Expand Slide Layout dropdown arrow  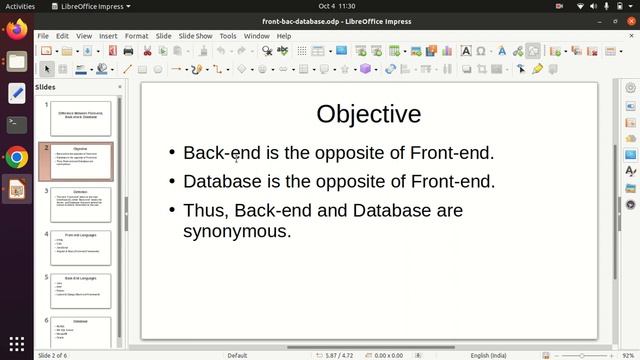tap(621, 51)
